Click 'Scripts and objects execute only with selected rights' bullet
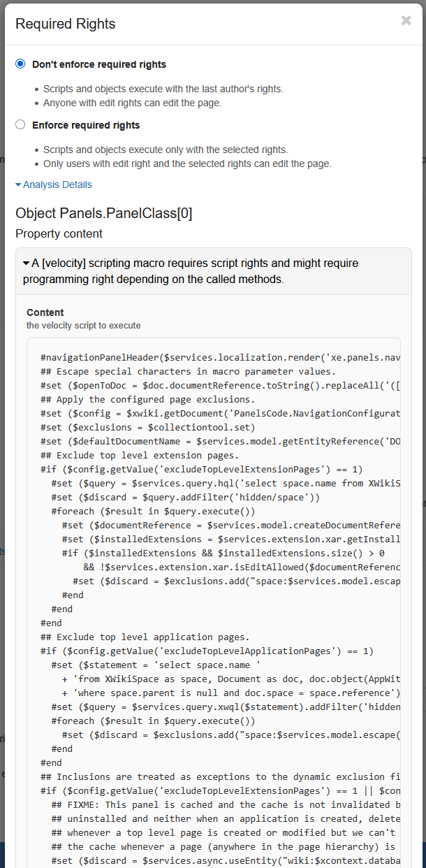426x868 pixels. point(165,150)
